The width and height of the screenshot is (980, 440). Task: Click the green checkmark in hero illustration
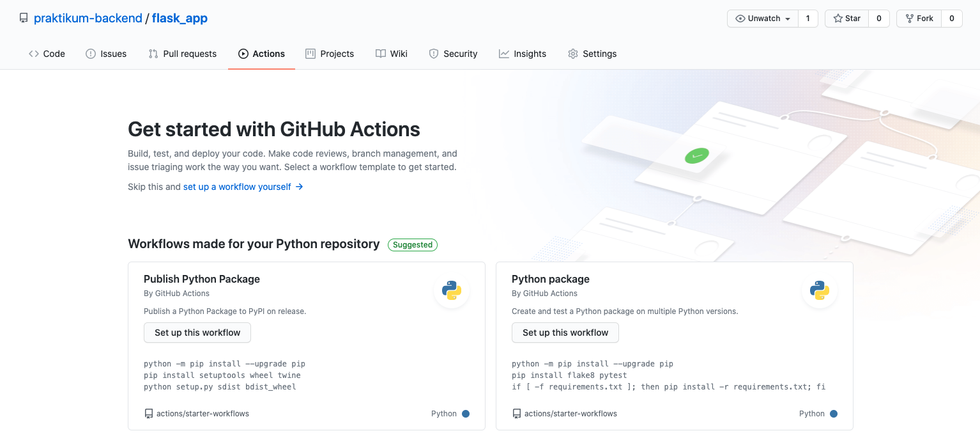click(697, 155)
